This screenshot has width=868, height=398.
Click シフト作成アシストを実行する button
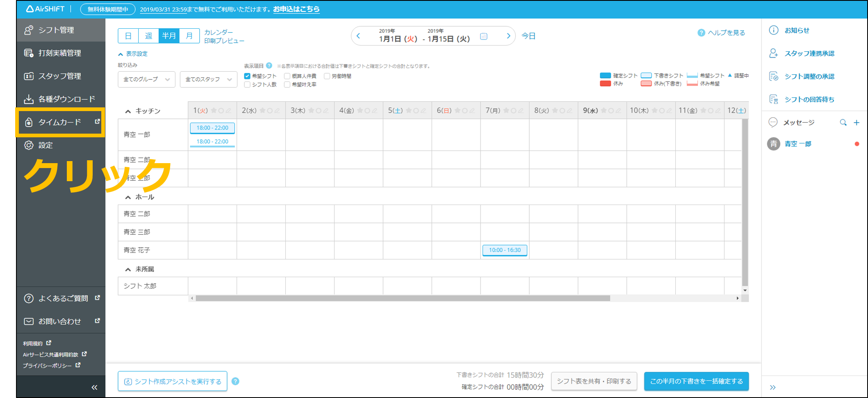point(173,381)
